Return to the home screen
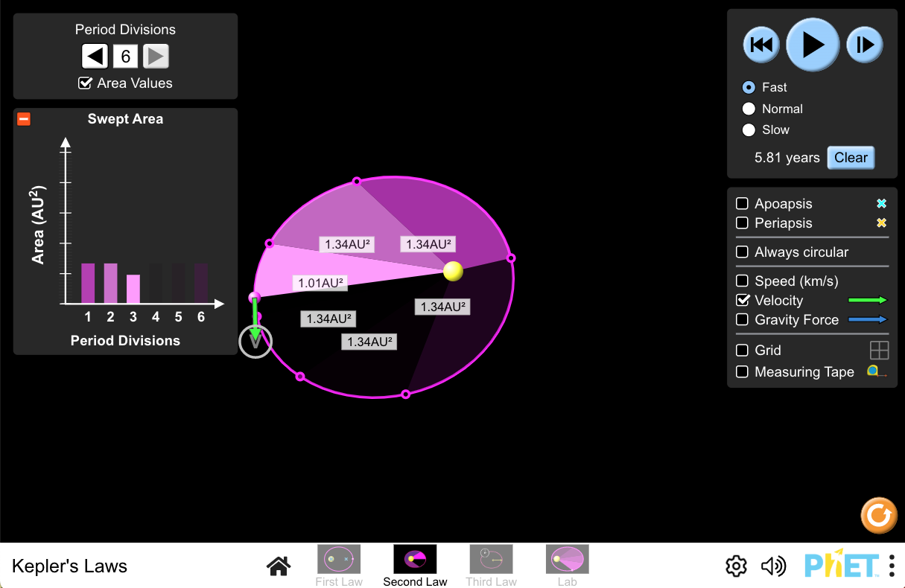The width and height of the screenshot is (905, 588). 278,566
